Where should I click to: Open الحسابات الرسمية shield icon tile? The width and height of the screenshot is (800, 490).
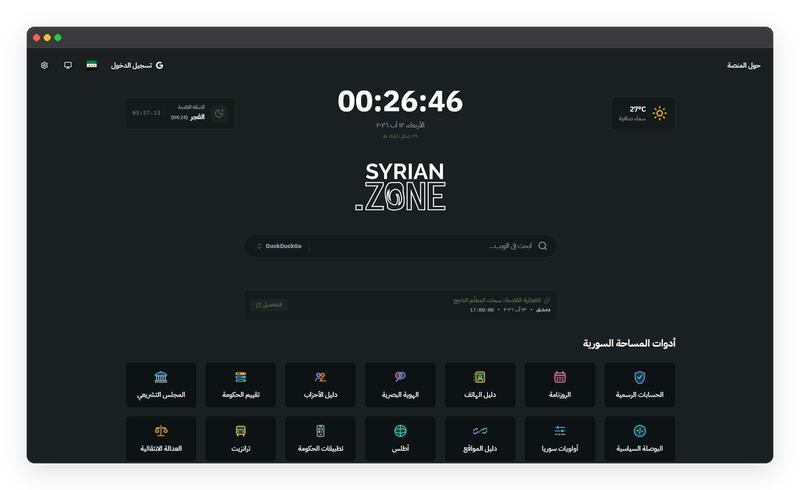[x=640, y=385]
